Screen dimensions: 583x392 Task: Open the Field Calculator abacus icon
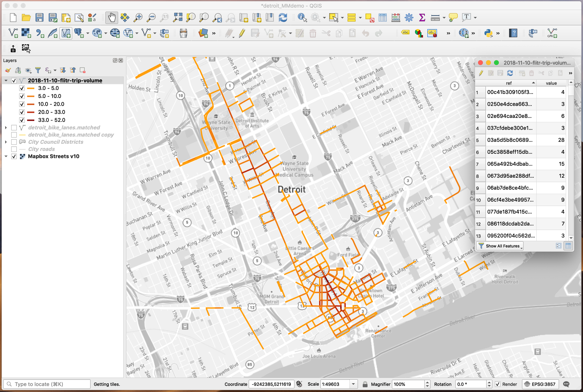tap(396, 17)
